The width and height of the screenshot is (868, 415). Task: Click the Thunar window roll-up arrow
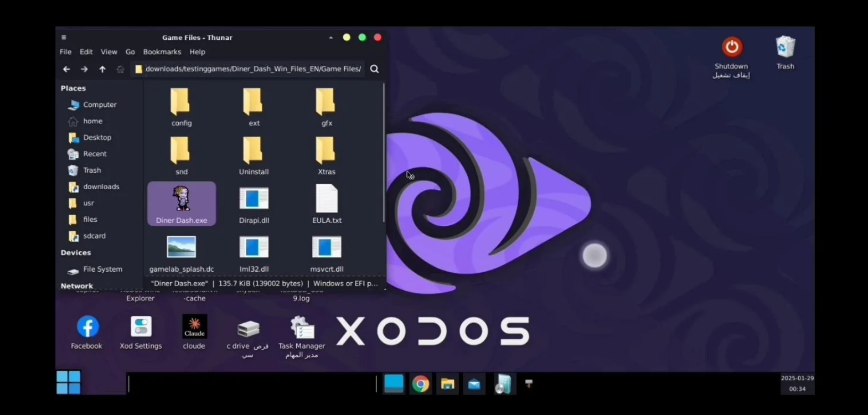tap(331, 38)
